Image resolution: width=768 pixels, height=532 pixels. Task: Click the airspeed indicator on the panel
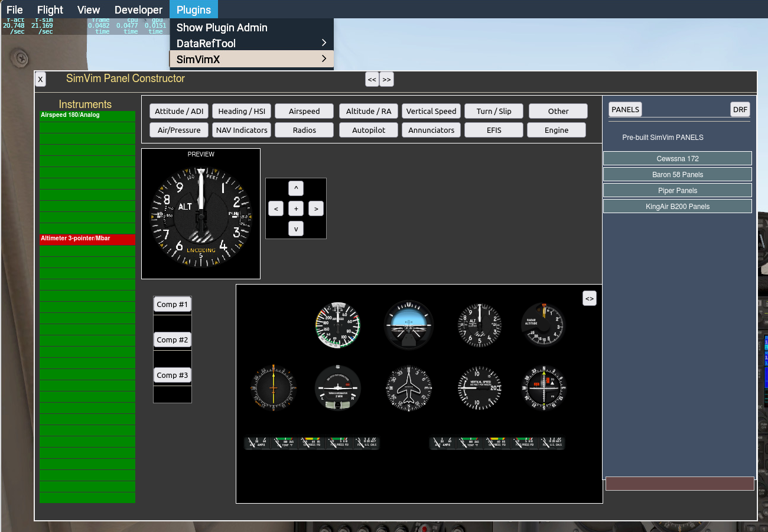(338, 324)
